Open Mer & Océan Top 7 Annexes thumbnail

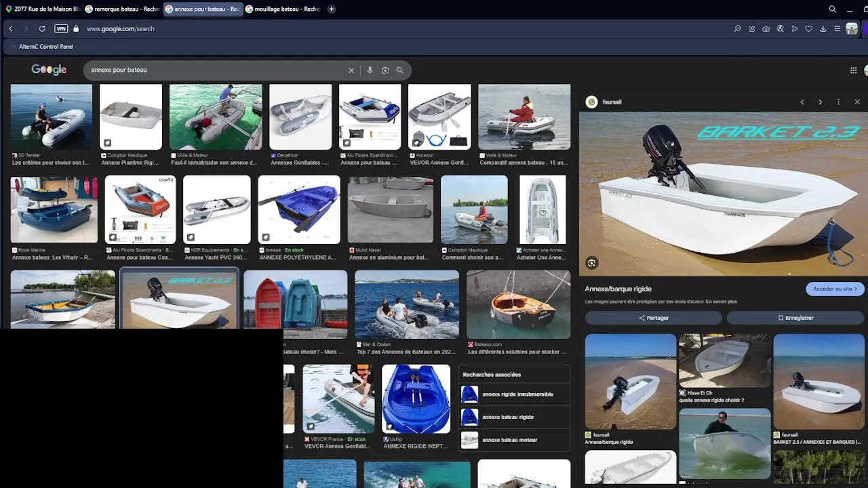tap(407, 304)
